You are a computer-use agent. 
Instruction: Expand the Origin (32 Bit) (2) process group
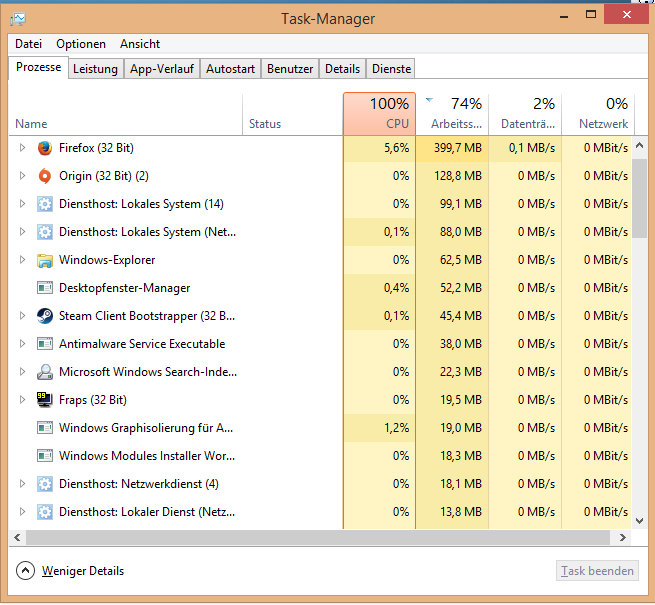pyautogui.click(x=23, y=175)
